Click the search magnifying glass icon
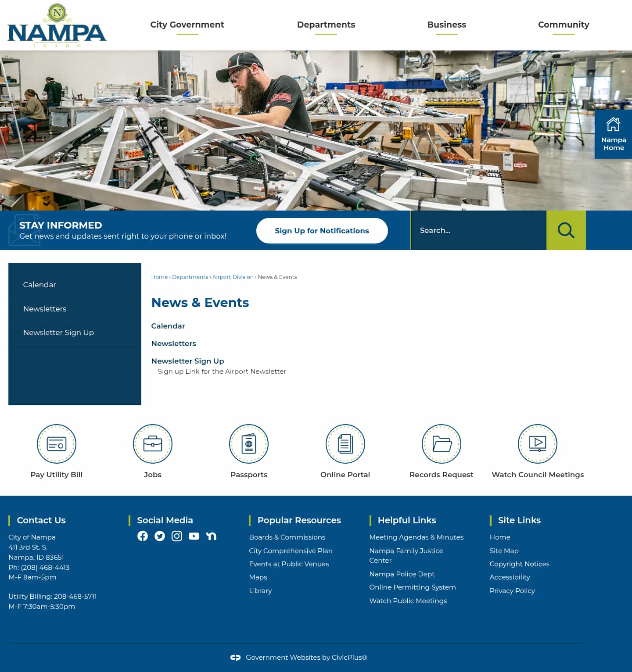 click(566, 230)
